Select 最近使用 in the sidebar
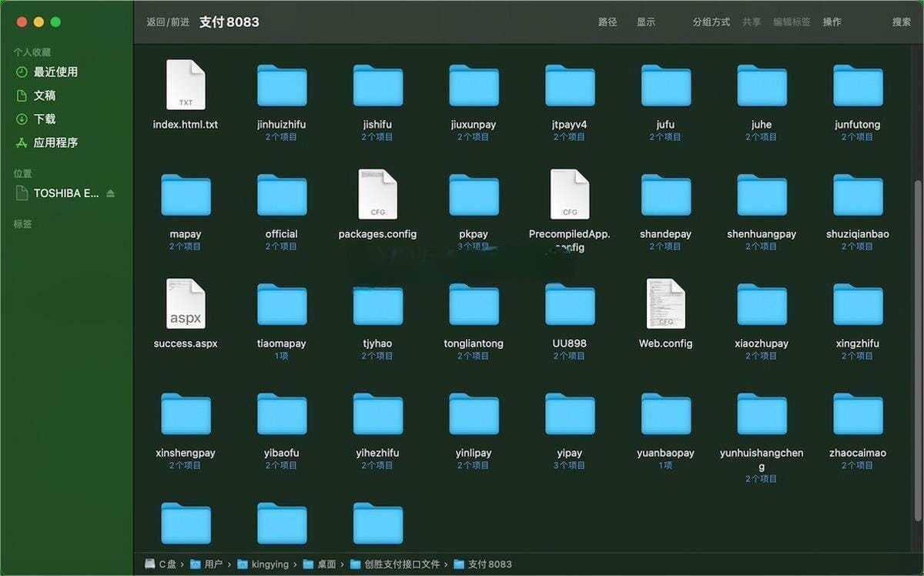The height and width of the screenshot is (576, 924). [x=55, y=72]
